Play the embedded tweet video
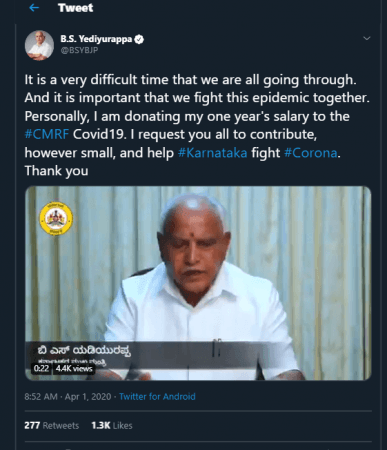Screen dimensions: 387x450 click(x=198, y=283)
